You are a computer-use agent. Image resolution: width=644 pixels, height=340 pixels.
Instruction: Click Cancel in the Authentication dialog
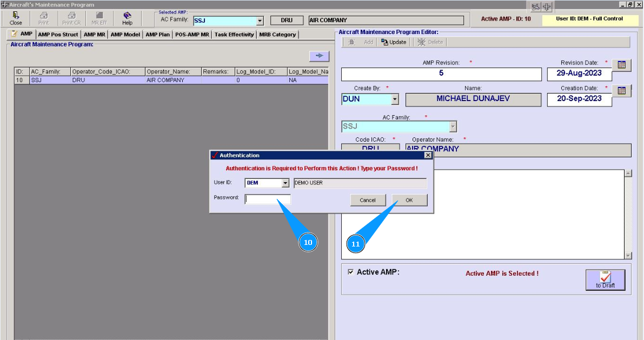[368, 200]
